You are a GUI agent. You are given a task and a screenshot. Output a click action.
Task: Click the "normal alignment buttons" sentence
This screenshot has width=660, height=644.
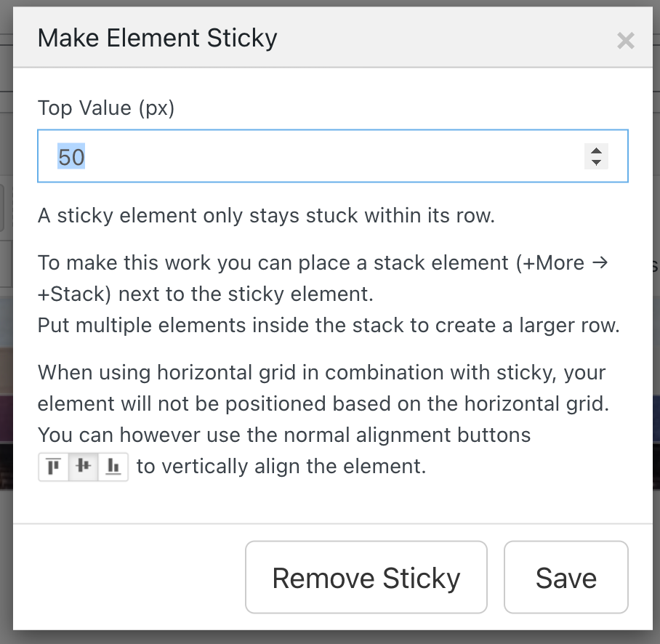click(x=283, y=435)
